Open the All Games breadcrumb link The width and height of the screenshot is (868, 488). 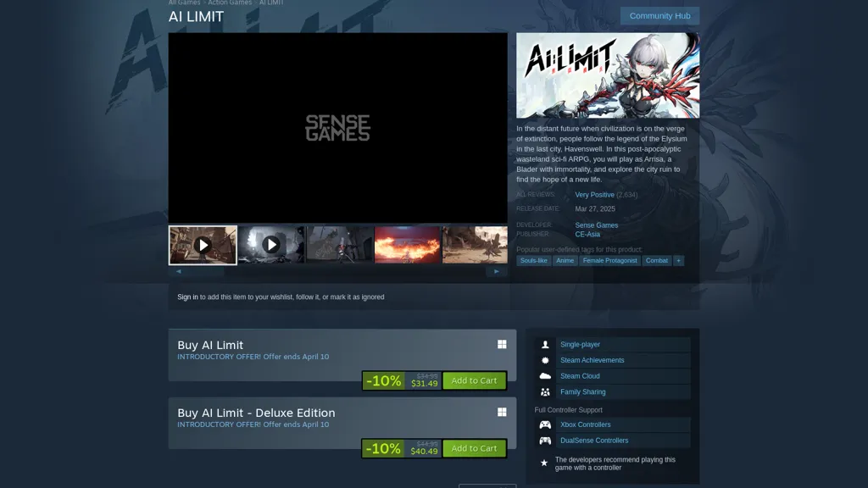point(184,3)
